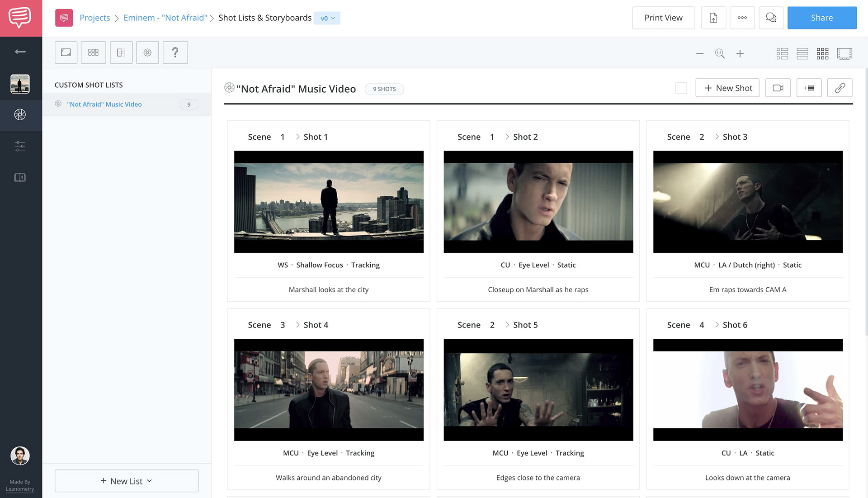Open the gear settings toolbar icon
Image resolution: width=868 pixels, height=498 pixels.
pyautogui.click(x=147, y=52)
